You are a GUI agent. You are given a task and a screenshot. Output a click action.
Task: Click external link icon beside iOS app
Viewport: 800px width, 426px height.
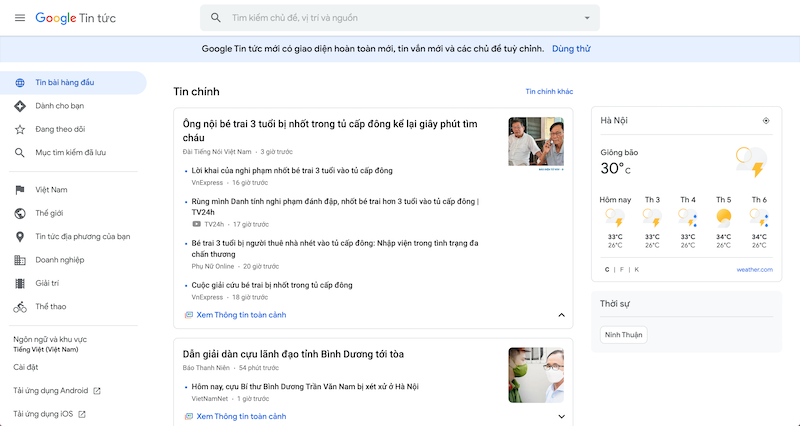(x=82, y=414)
